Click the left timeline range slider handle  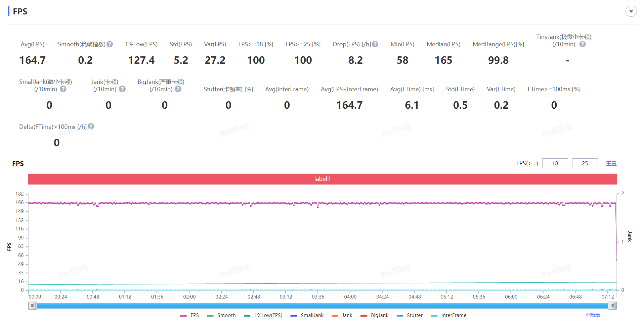tap(33, 306)
